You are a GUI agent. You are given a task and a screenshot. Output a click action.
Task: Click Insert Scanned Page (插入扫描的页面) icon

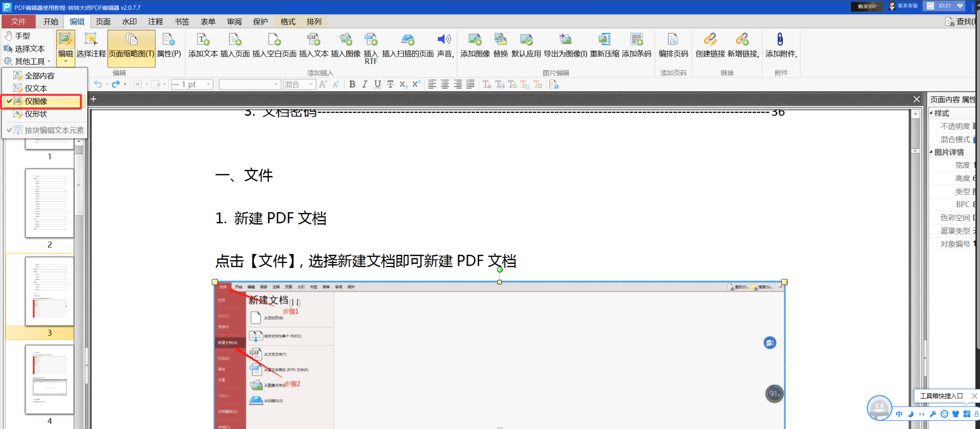[408, 39]
